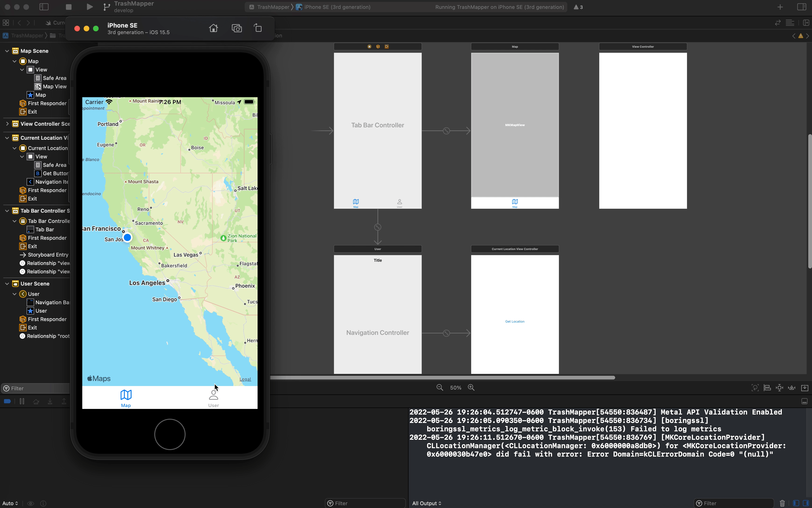Open the issue warnings indicator
812x508 pixels.
click(x=578, y=7)
